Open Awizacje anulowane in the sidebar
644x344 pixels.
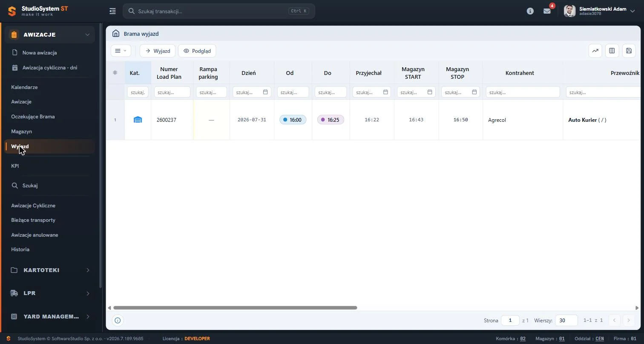click(x=34, y=235)
